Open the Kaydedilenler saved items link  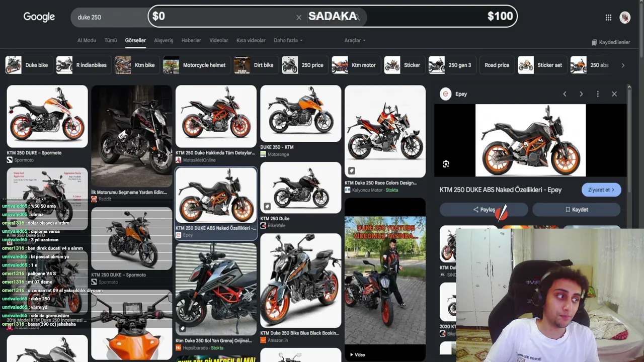tap(611, 42)
